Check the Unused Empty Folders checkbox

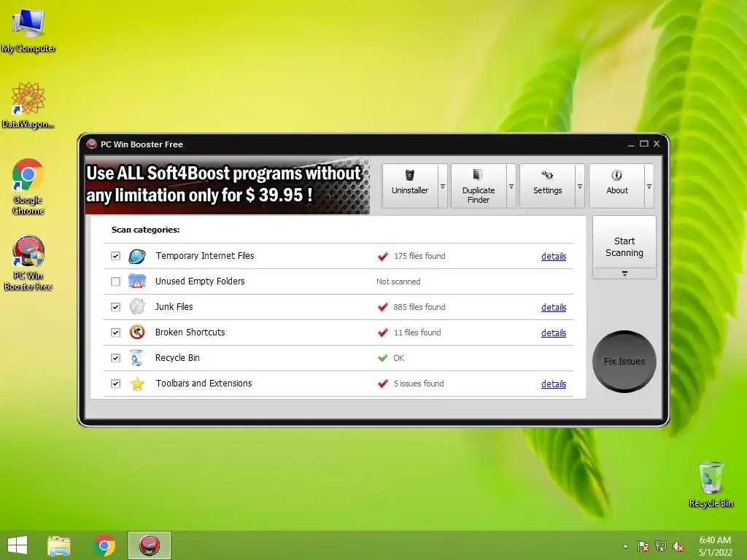[x=115, y=281]
